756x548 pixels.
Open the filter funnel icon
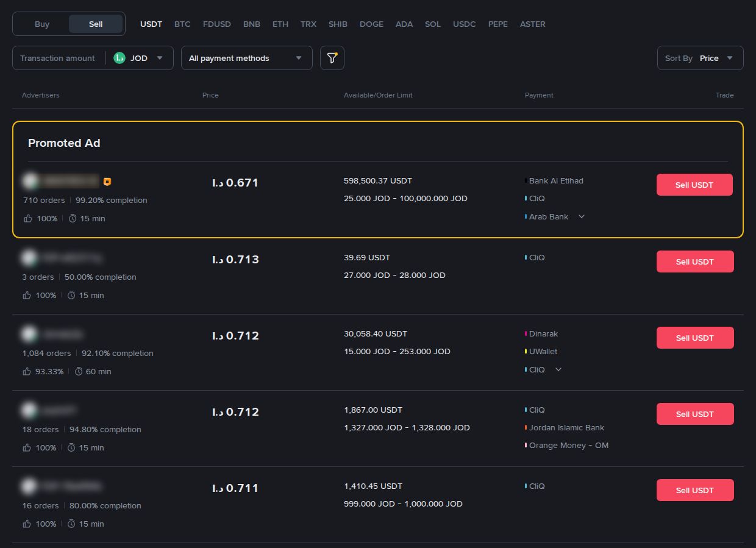click(332, 58)
